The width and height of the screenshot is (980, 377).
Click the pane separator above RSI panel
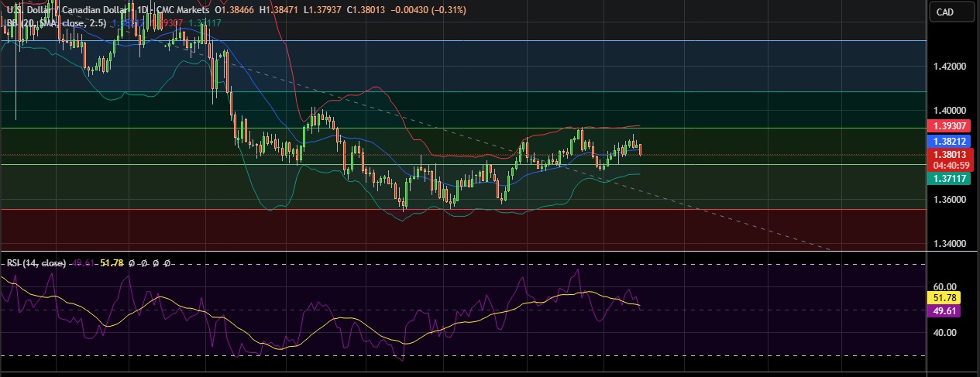coord(465,251)
